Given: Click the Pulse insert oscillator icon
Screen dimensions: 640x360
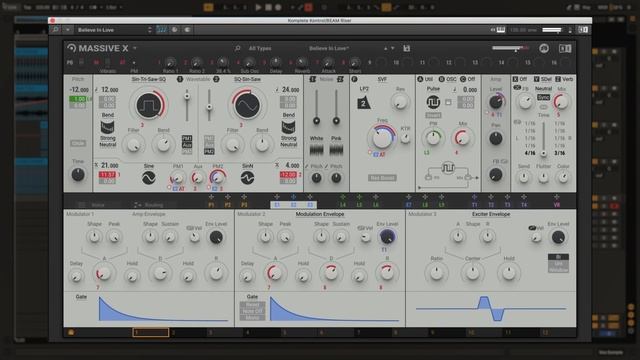Looking at the screenshot, I should [433, 102].
